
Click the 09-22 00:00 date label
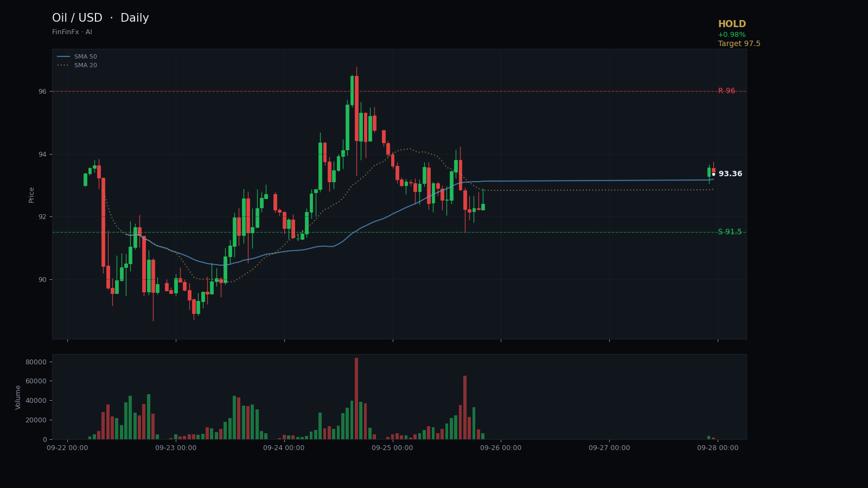click(67, 448)
